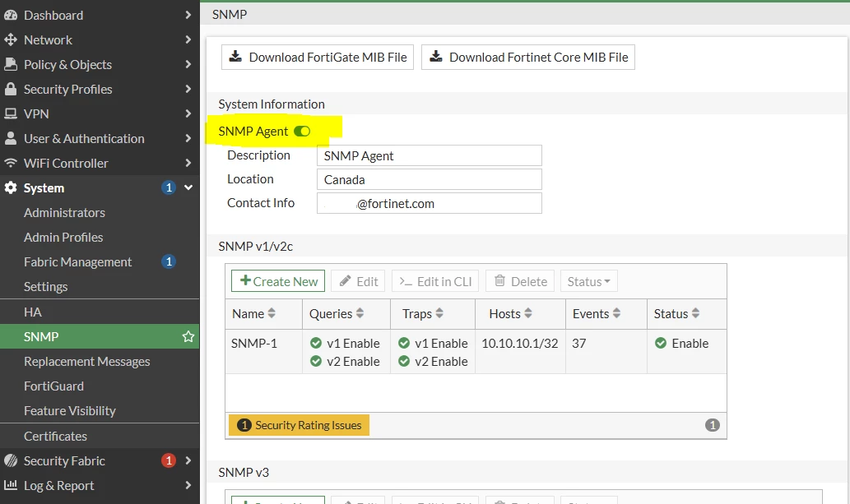The width and height of the screenshot is (850, 504).
Task: Sort table by Status column arrows
Action: 695,313
